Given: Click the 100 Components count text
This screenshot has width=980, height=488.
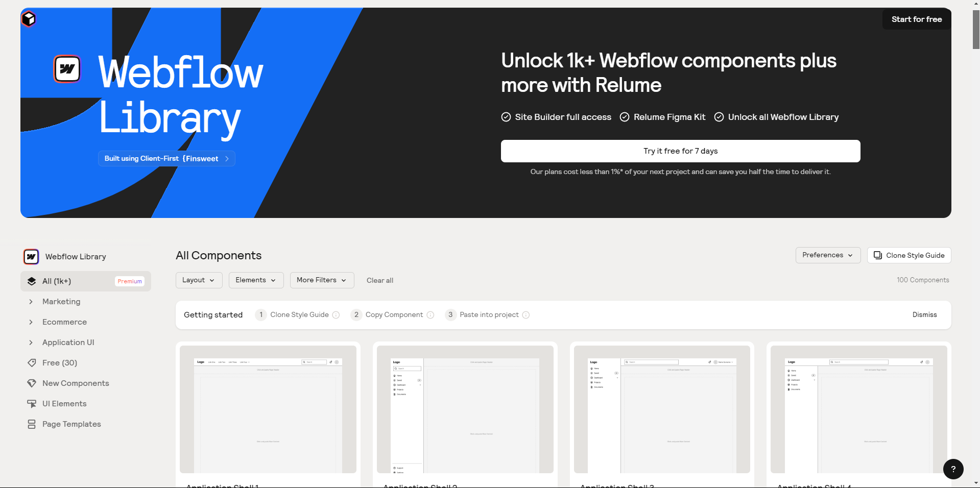Looking at the screenshot, I should [x=923, y=280].
